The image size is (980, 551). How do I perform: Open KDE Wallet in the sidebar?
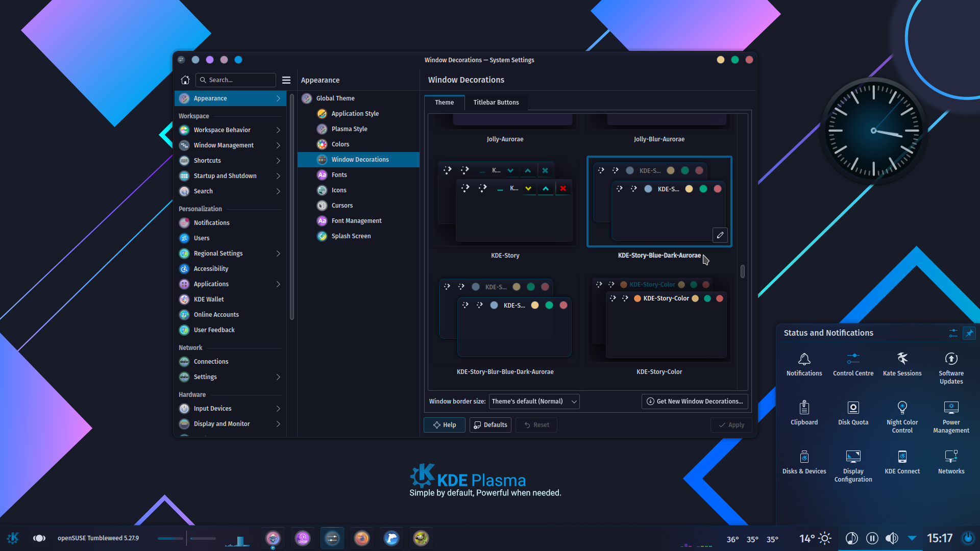[x=230, y=299]
